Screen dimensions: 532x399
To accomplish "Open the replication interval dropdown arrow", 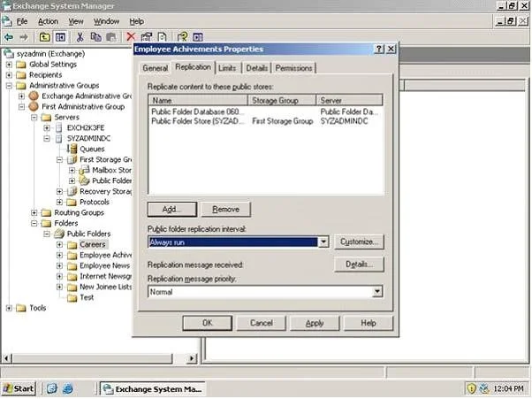I will click(x=323, y=242).
